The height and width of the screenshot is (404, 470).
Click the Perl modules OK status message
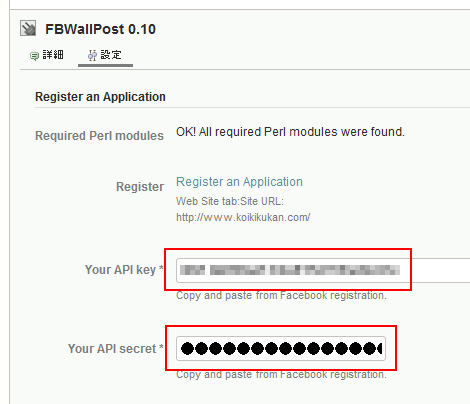(x=290, y=132)
